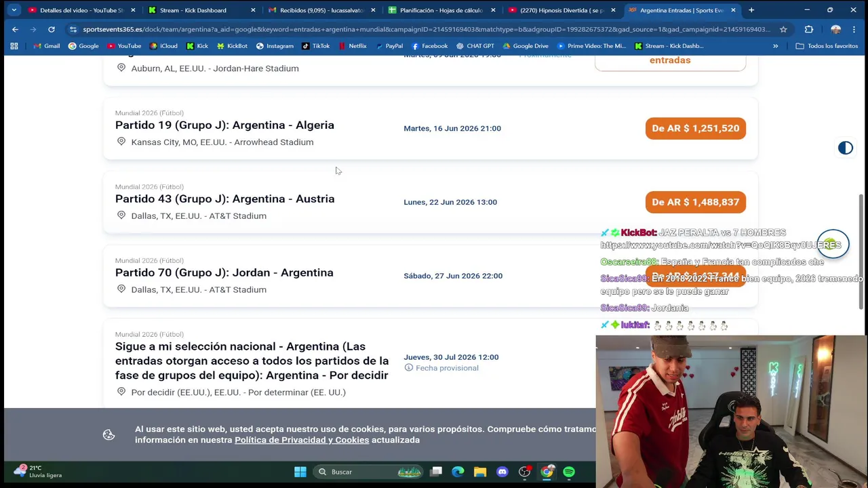Click the Fecha provisional label
The height and width of the screenshot is (488, 868).
click(447, 368)
